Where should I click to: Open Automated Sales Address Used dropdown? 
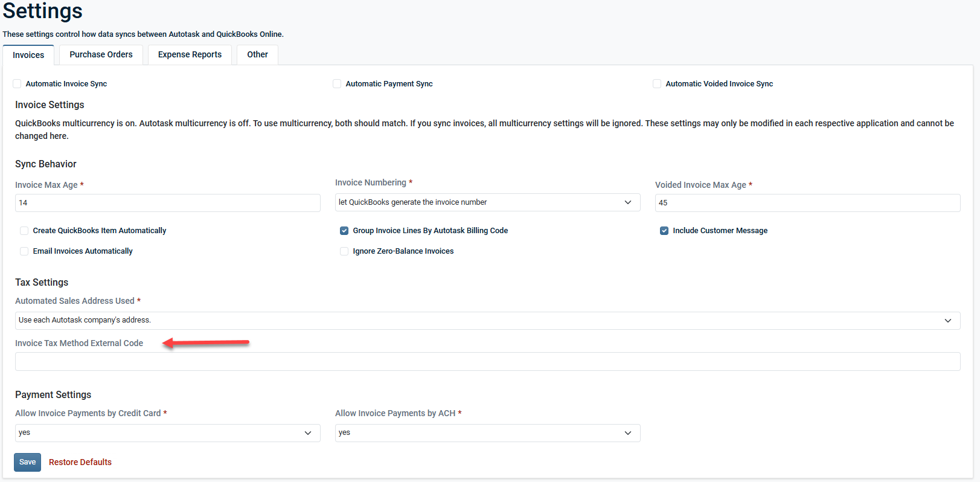(x=487, y=321)
